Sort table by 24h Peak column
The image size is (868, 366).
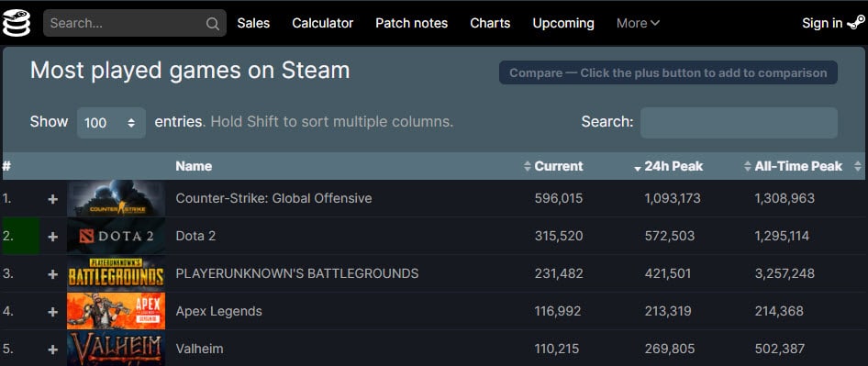click(x=673, y=166)
